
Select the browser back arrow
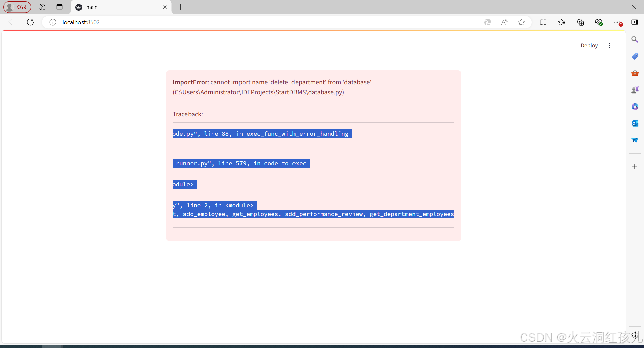[12, 22]
